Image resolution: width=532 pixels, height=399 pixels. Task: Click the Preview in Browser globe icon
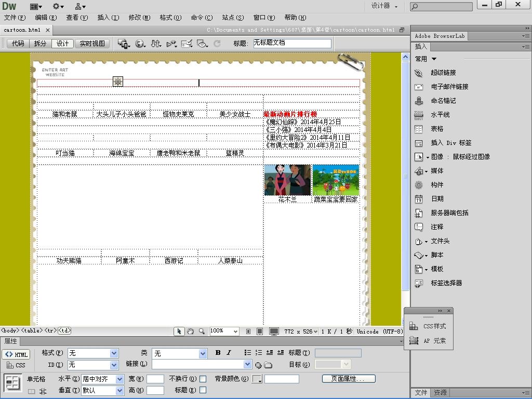(140, 44)
